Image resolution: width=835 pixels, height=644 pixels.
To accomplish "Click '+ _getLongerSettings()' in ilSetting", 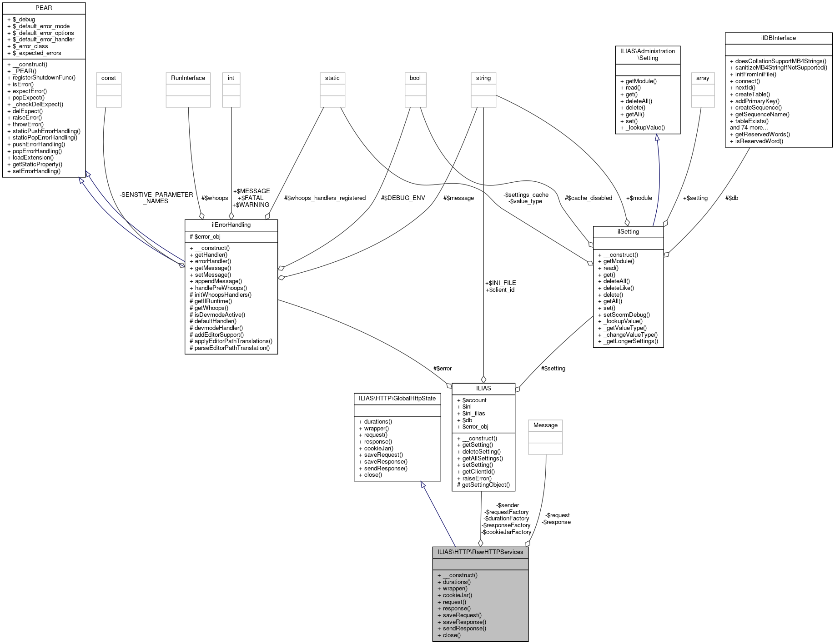I will [x=628, y=341].
